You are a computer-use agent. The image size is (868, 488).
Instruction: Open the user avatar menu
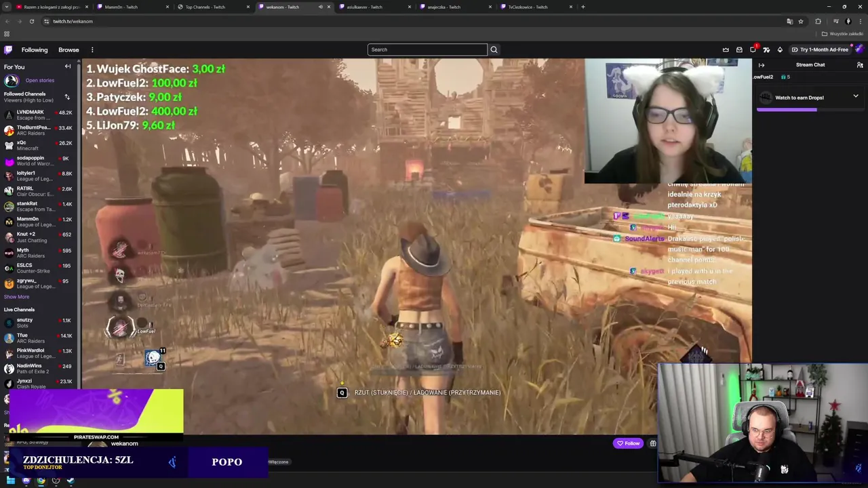click(x=859, y=49)
